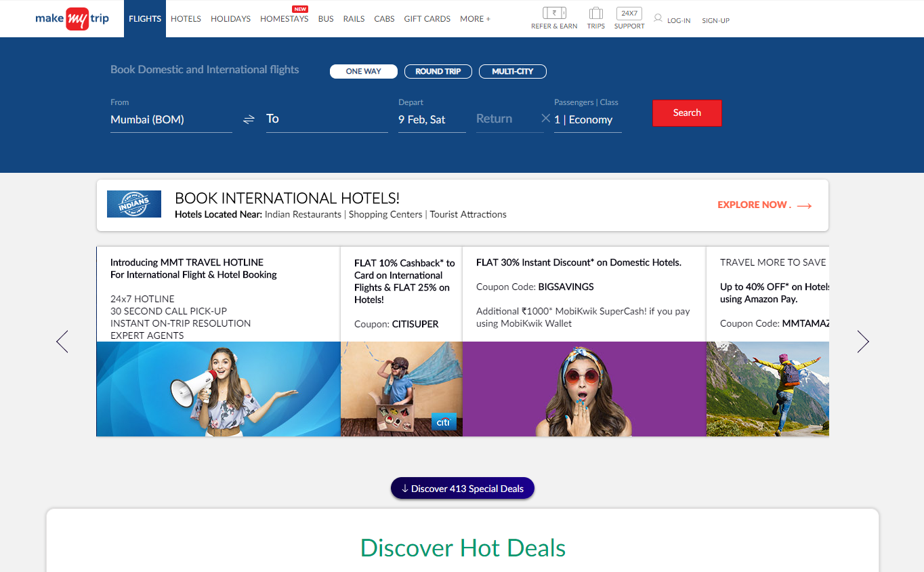Select the One Way trip option
Viewport: 924px width, 572px height.
(363, 71)
